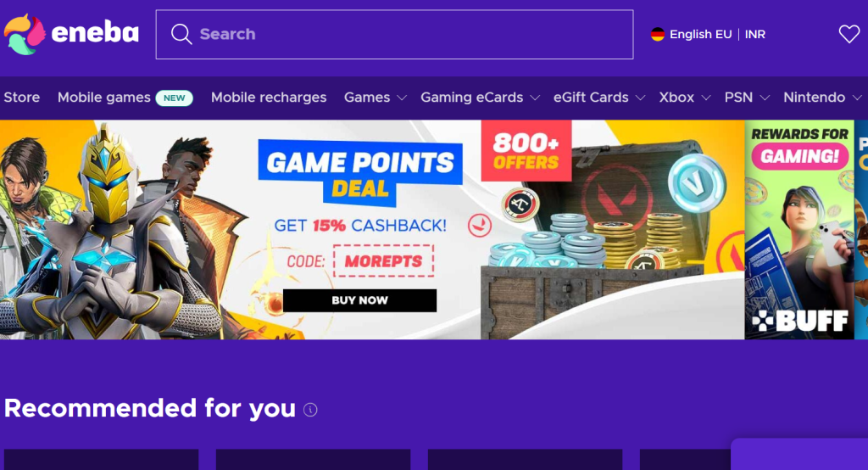The width and height of the screenshot is (868, 470).
Task: Click the 800+ Offers red badge
Action: coord(526,151)
